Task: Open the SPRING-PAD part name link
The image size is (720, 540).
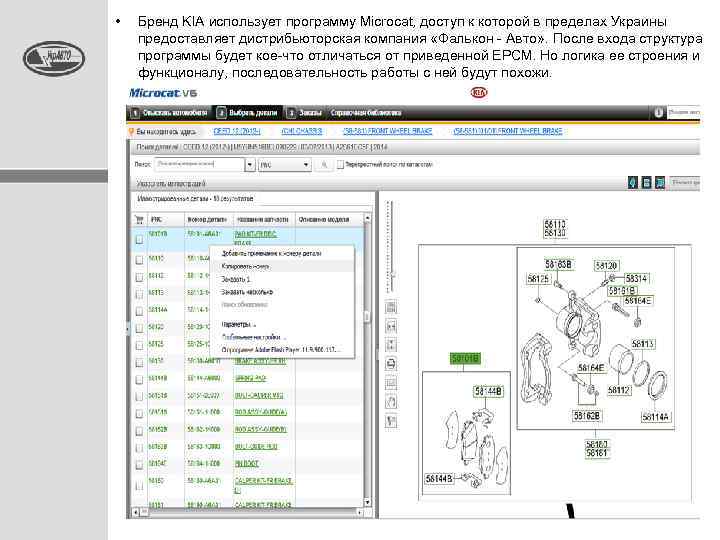Action: (x=250, y=378)
